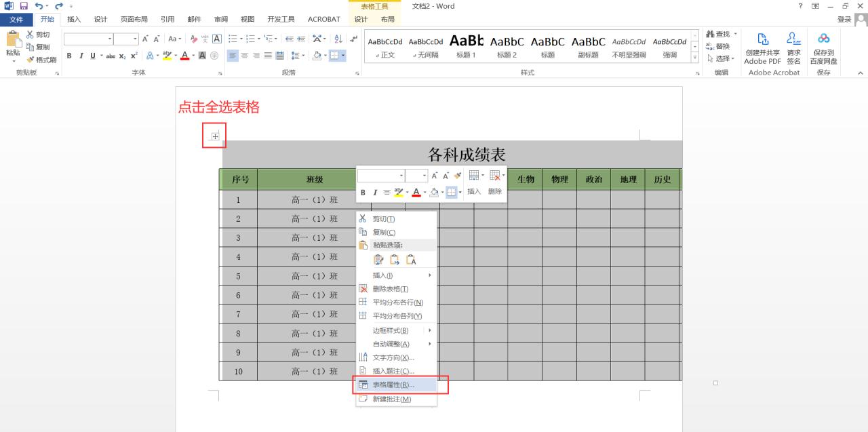This screenshot has width=868, height=432.
Task: Toggle Bold in the ribbon font group
Action: (x=69, y=56)
